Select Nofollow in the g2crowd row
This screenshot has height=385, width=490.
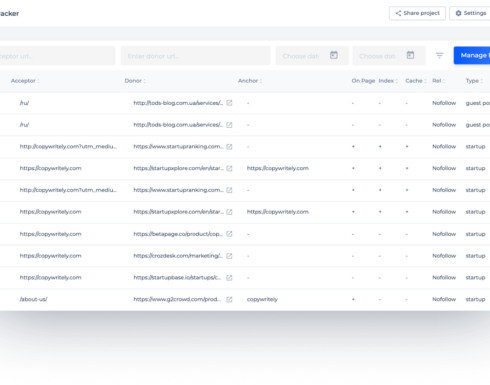coord(444,299)
